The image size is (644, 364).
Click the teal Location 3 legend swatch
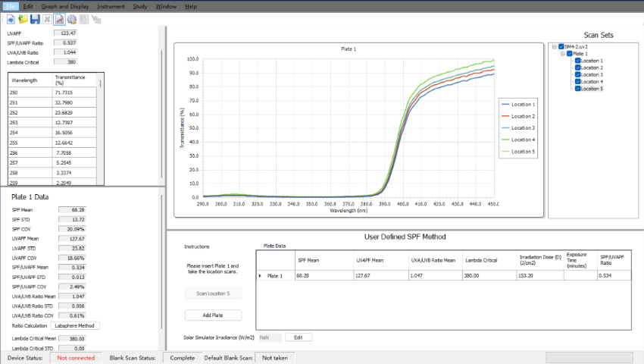click(505, 128)
